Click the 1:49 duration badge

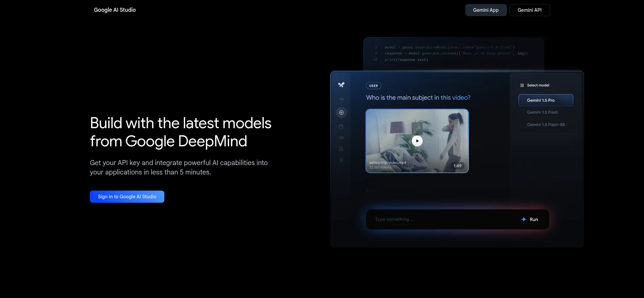click(458, 166)
